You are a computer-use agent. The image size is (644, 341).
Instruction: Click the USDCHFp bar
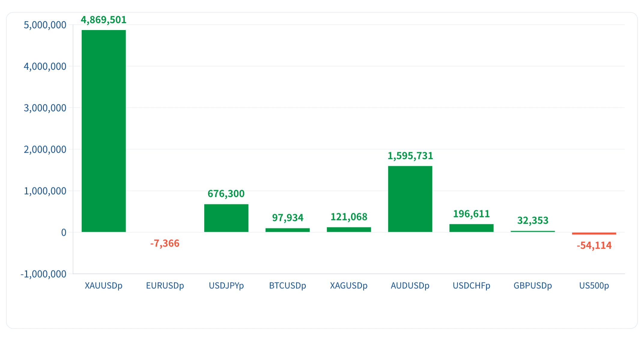click(471, 228)
